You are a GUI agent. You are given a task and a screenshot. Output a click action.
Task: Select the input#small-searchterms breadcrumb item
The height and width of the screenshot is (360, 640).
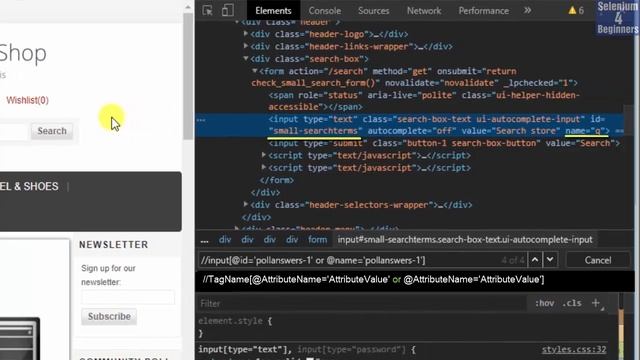click(465, 240)
